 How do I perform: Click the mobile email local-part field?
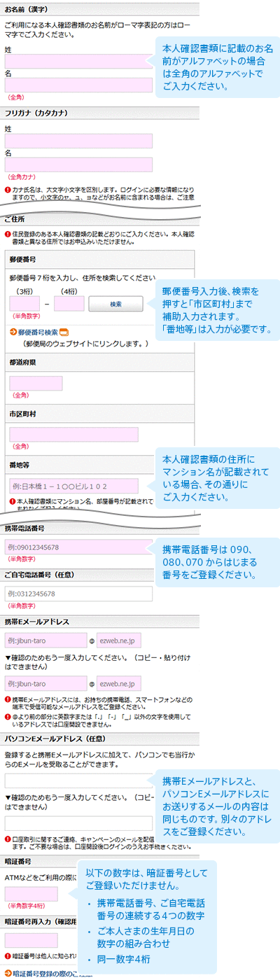pyautogui.click(x=45, y=640)
